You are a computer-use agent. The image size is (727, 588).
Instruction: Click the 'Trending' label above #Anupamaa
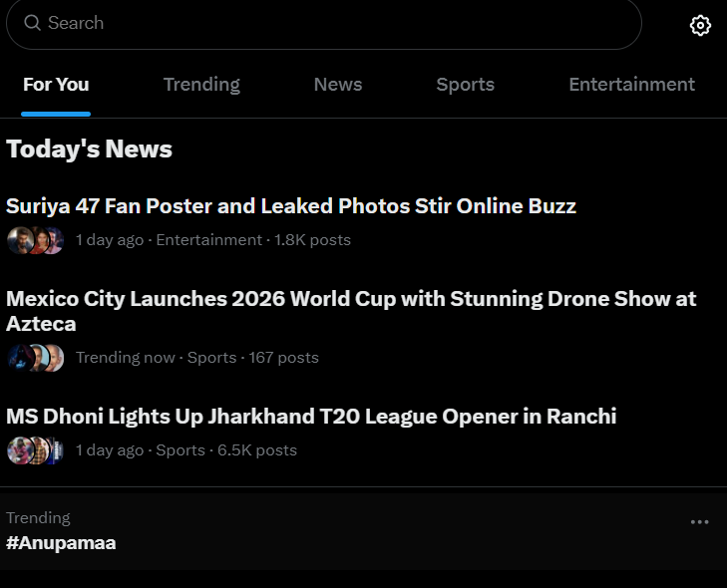point(38,517)
